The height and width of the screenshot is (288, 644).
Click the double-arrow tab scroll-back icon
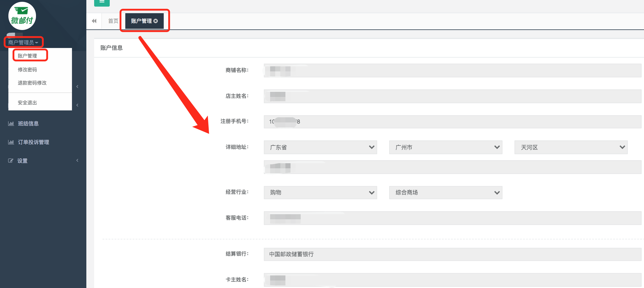(94, 21)
